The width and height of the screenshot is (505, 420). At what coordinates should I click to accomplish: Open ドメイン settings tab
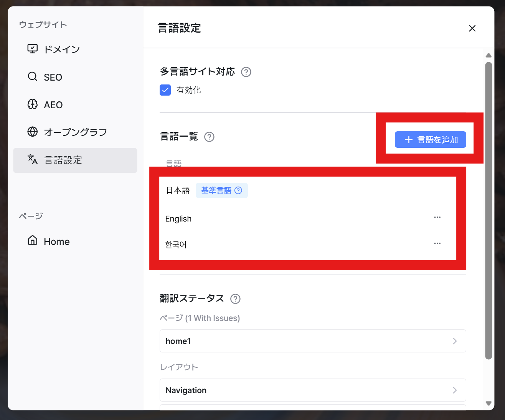click(75, 49)
